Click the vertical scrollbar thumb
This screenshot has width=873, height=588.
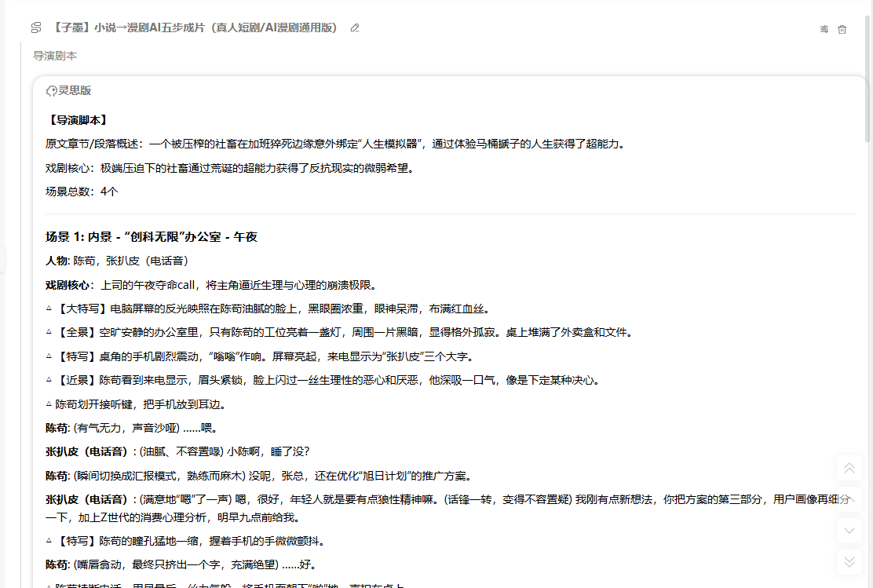tap(867, 78)
